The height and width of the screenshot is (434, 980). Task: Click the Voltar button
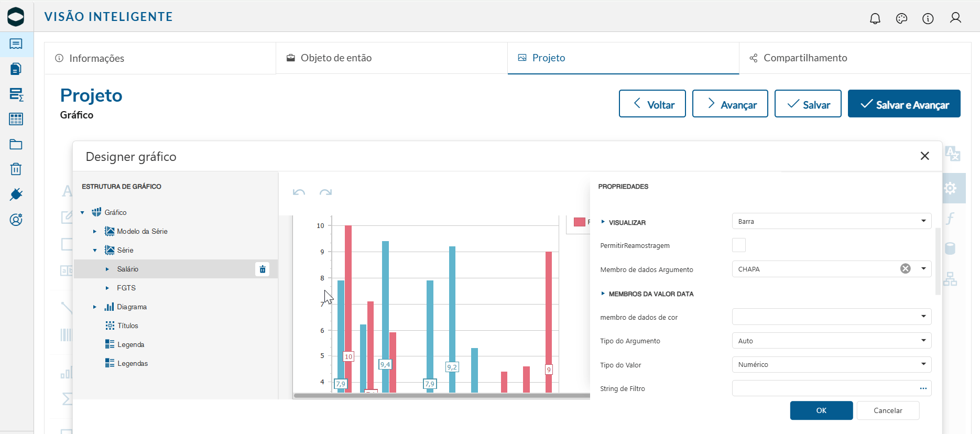(x=652, y=103)
